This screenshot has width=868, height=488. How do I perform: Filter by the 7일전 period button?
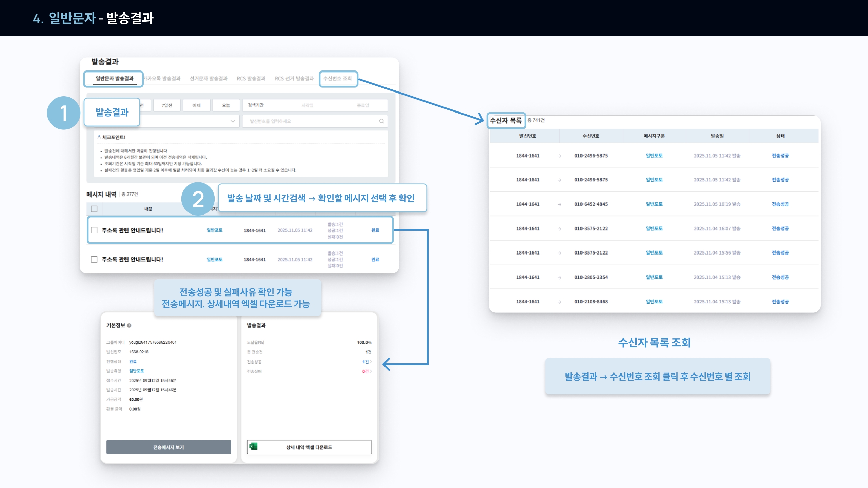pos(166,105)
